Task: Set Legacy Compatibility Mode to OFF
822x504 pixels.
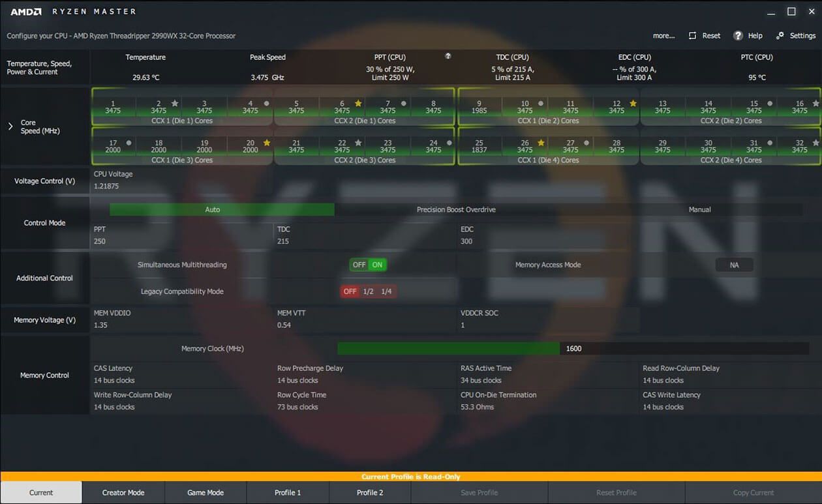Action: 350,291
